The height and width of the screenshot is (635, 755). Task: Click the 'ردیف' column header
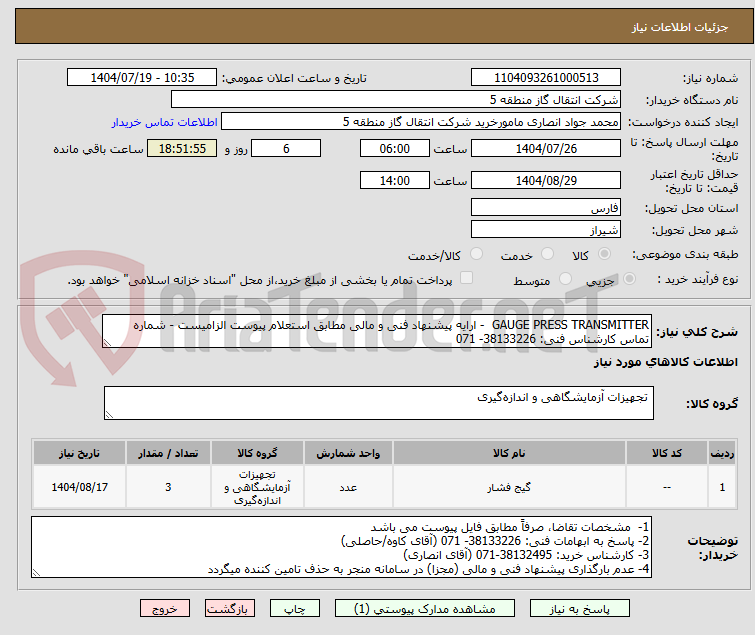pos(722,454)
